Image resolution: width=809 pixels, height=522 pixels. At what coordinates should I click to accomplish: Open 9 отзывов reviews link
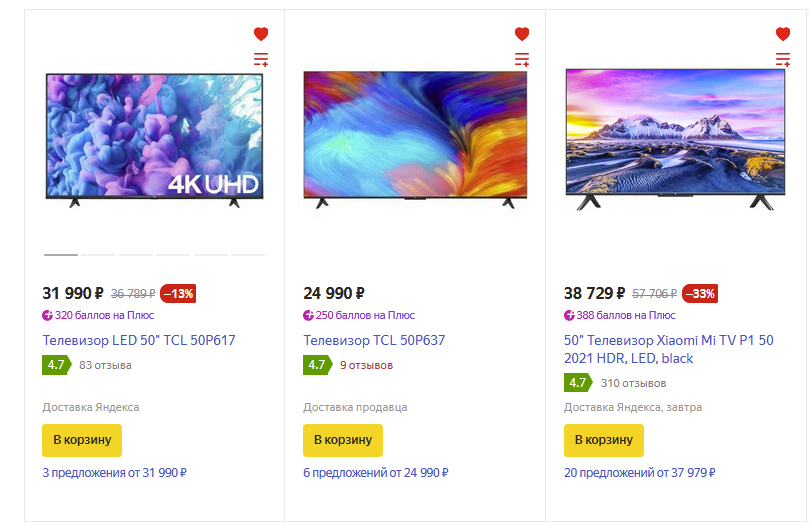[366, 365]
